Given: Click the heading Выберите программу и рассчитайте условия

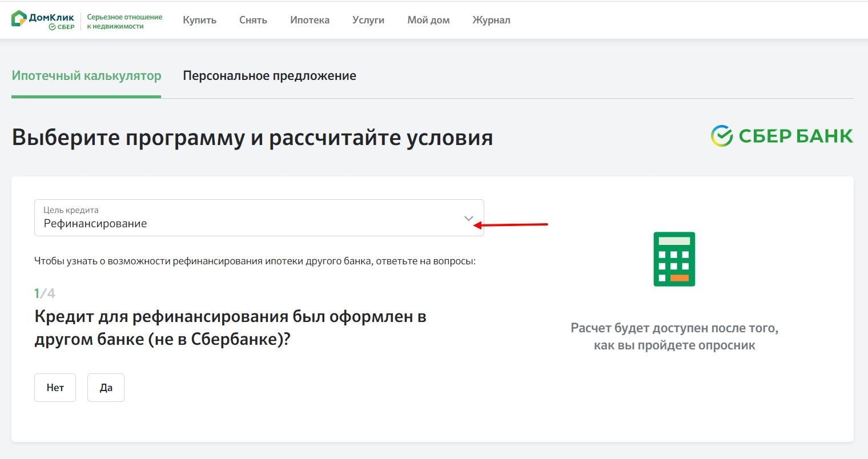Looking at the screenshot, I should tap(252, 138).
